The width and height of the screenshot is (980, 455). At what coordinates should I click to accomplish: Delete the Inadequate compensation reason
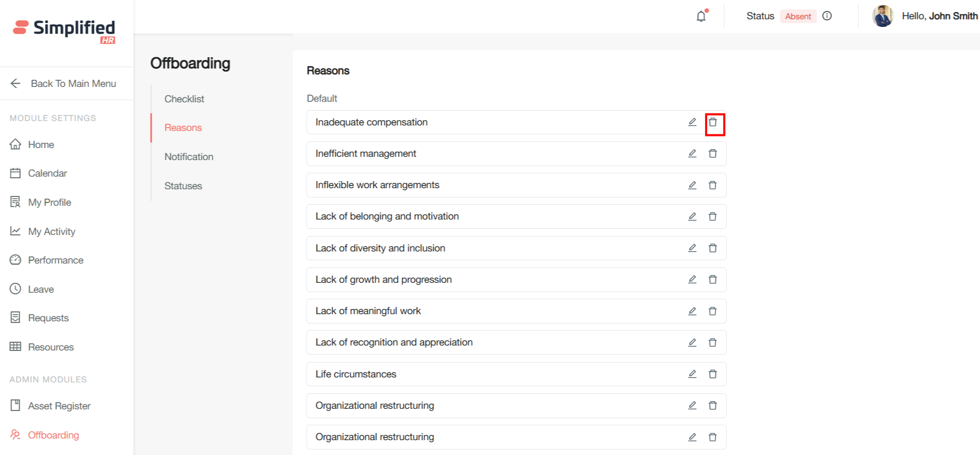coord(713,123)
